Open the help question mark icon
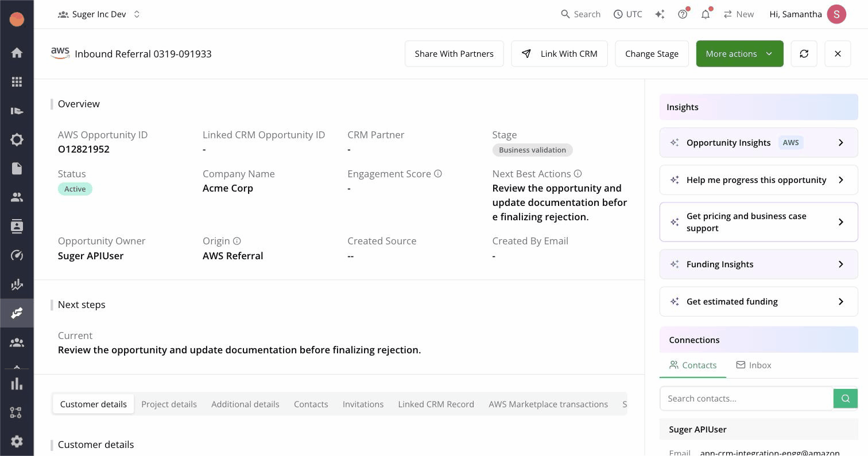Viewport: 868px width, 456px height. point(683,14)
